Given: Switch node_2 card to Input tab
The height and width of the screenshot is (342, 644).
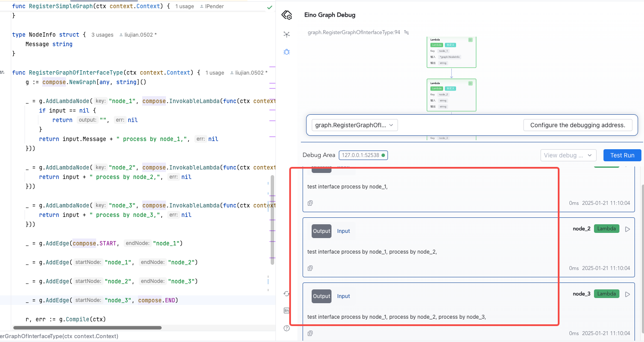Looking at the screenshot, I should tap(344, 231).
